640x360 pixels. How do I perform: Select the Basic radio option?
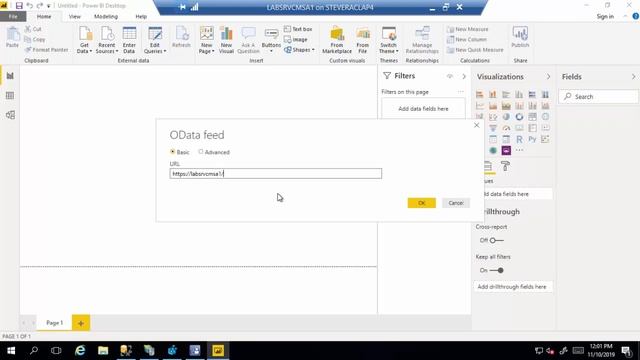180,152
